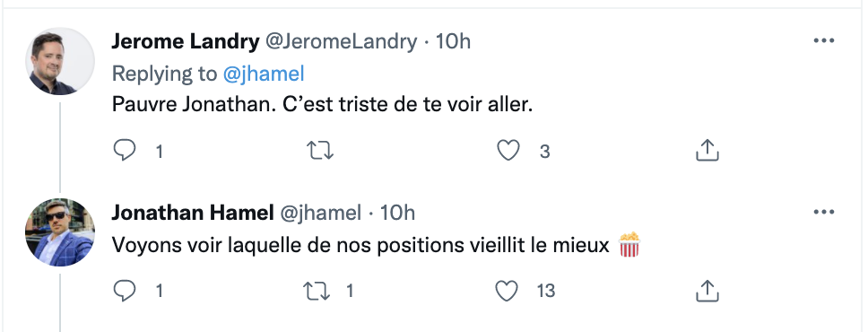
Task: Reply to Jonathan Hamel's tweet
Action: [x=125, y=291]
